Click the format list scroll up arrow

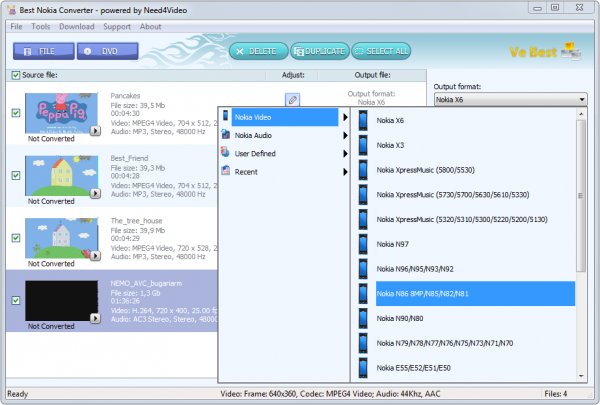coord(581,114)
